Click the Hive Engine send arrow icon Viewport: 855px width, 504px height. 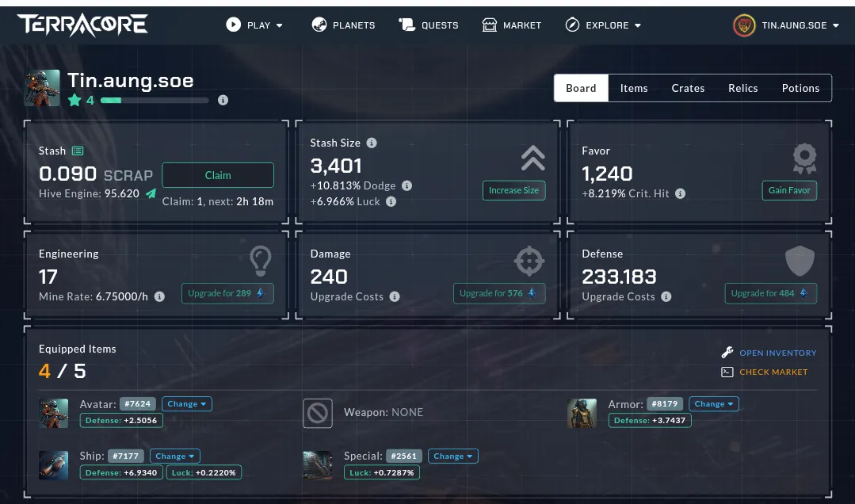tap(151, 193)
